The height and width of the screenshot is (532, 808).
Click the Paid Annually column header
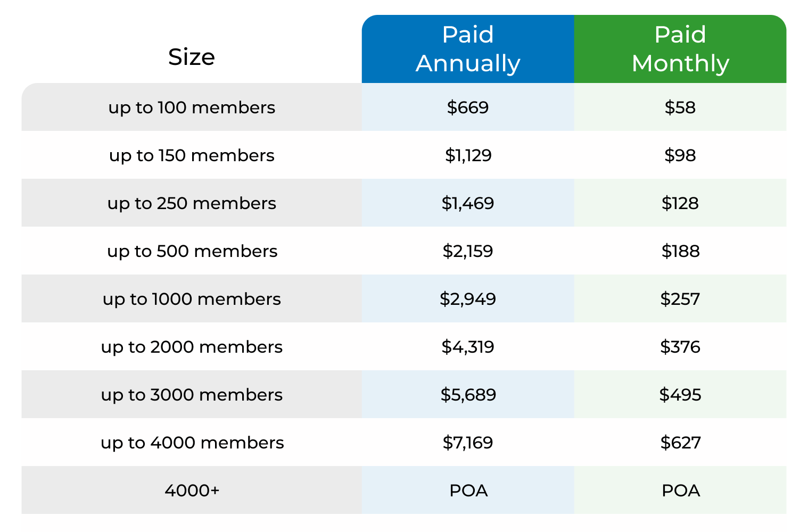pyautogui.click(x=468, y=49)
